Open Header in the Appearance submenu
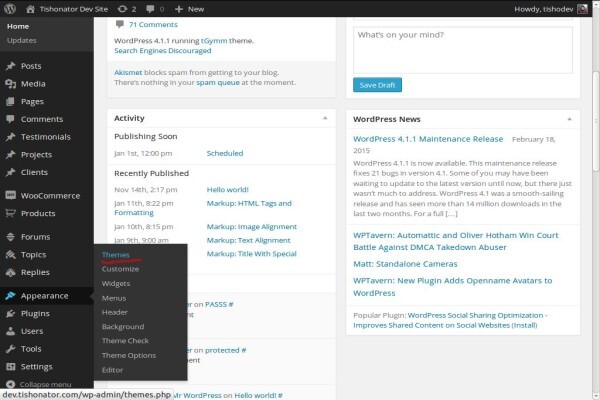Screen dimensions: 600x400 tap(114, 312)
